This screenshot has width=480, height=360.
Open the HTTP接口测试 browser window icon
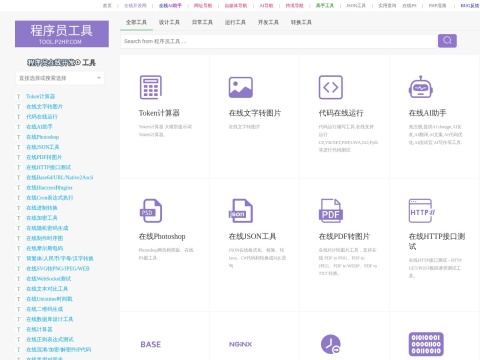[x=422, y=211]
